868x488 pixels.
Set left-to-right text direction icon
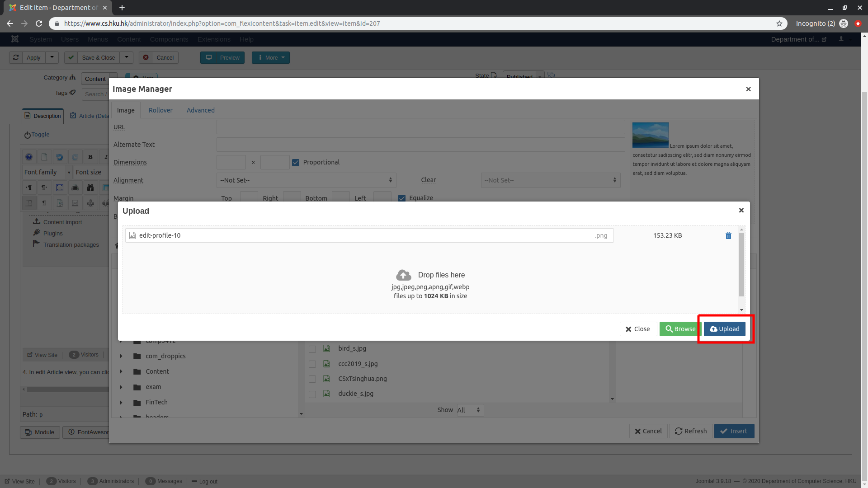pos(29,188)
